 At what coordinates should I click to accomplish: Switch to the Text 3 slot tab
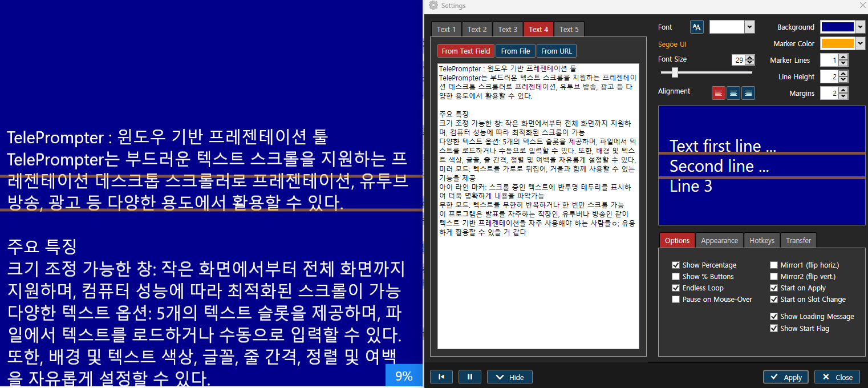point(508,29)
